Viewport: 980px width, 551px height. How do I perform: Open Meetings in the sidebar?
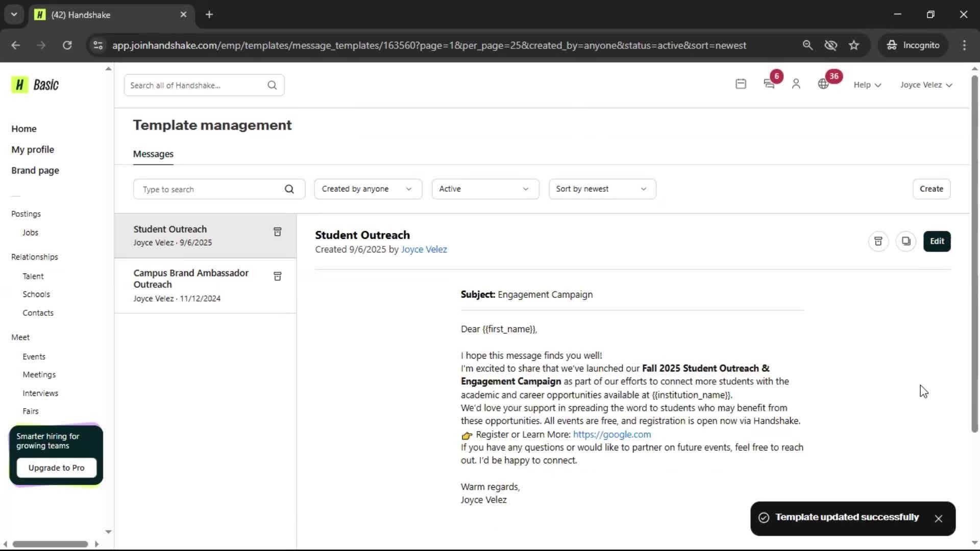tap(39, 374)
